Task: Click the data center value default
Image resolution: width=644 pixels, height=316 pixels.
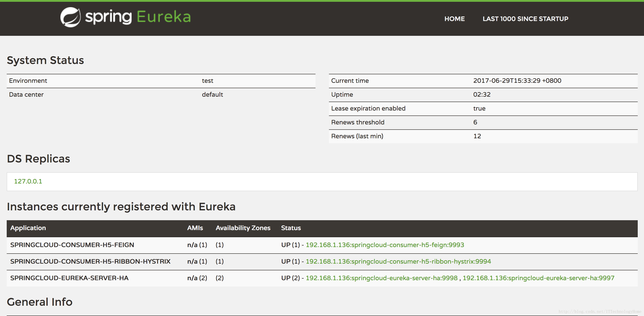Action: pyautogui.click(x=213, y=94)
